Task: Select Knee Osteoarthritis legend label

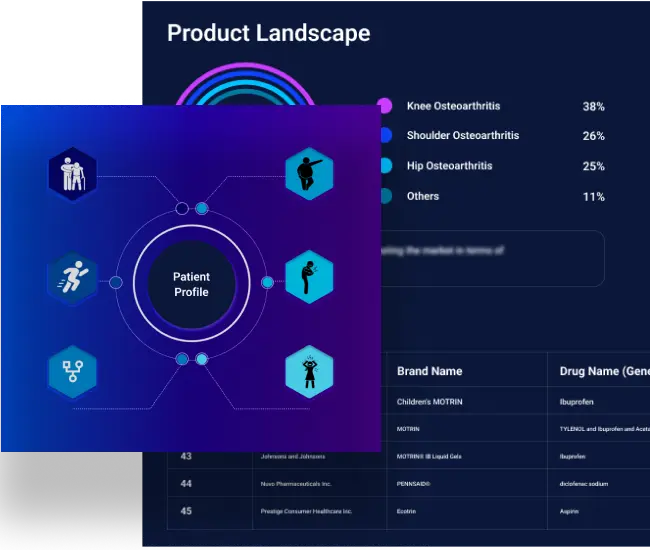Action: 453,106
